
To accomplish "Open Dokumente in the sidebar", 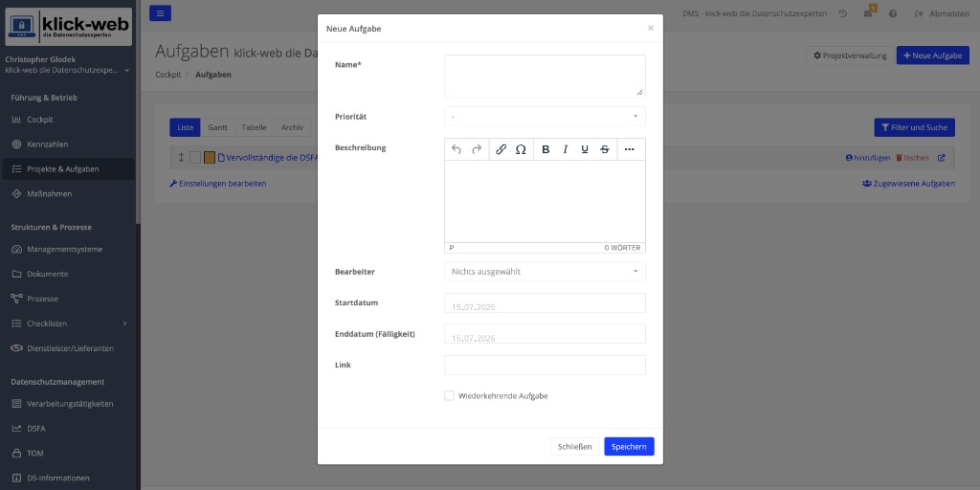I will [68, 274].
